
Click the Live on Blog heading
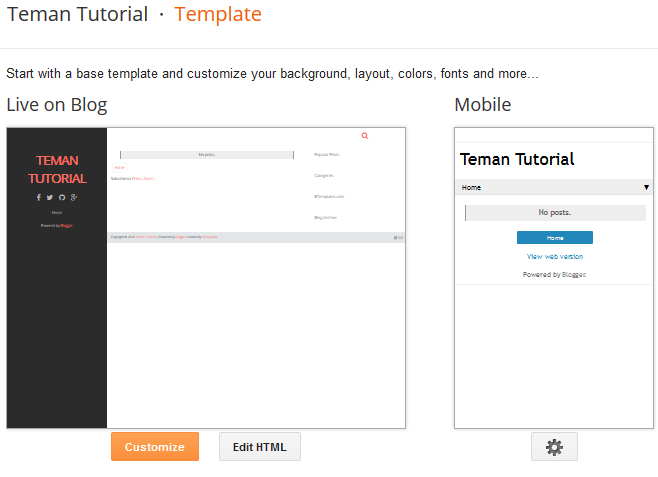click(x=57, y=105)
